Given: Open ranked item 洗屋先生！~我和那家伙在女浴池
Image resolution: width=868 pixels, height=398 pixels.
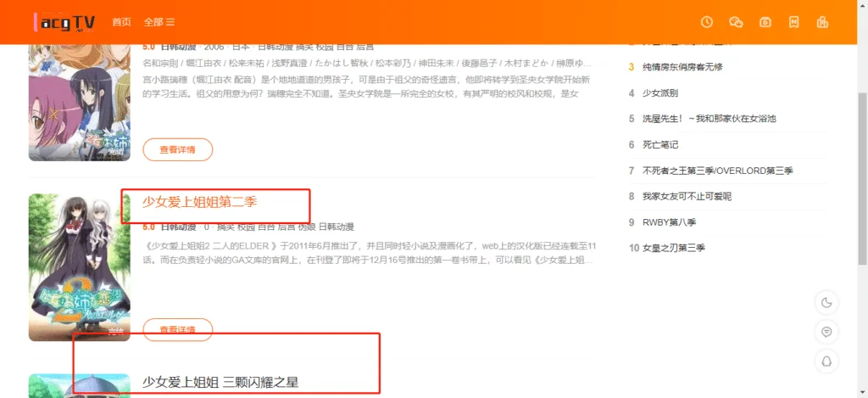Looking at the screenshot, I should point(709,119).
